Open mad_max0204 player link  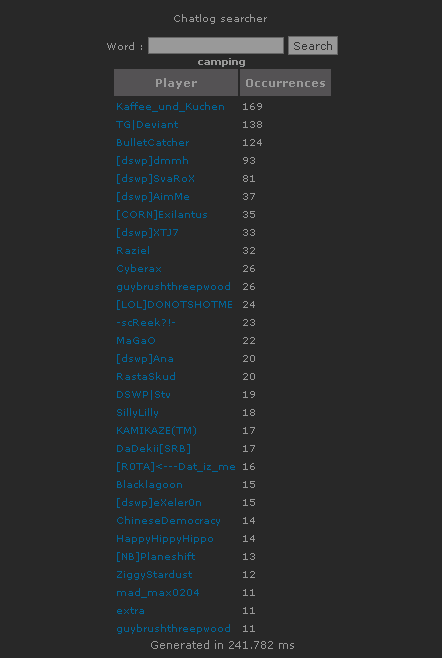point(158,593)
